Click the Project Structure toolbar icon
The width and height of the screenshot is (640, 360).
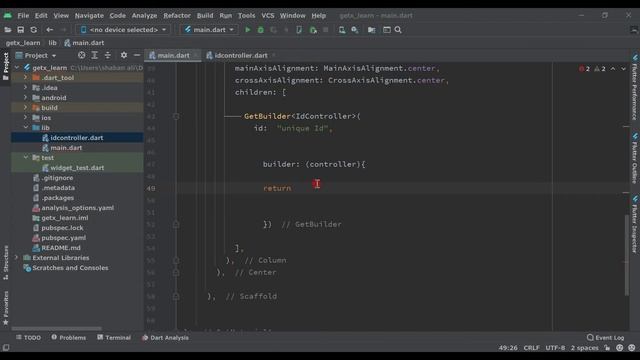click(x=371, y=30)
